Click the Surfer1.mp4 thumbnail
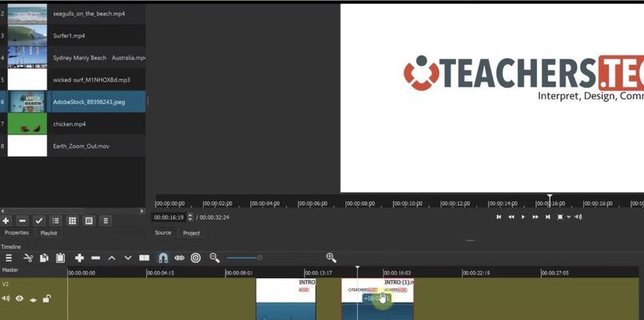 coord(27,36)
